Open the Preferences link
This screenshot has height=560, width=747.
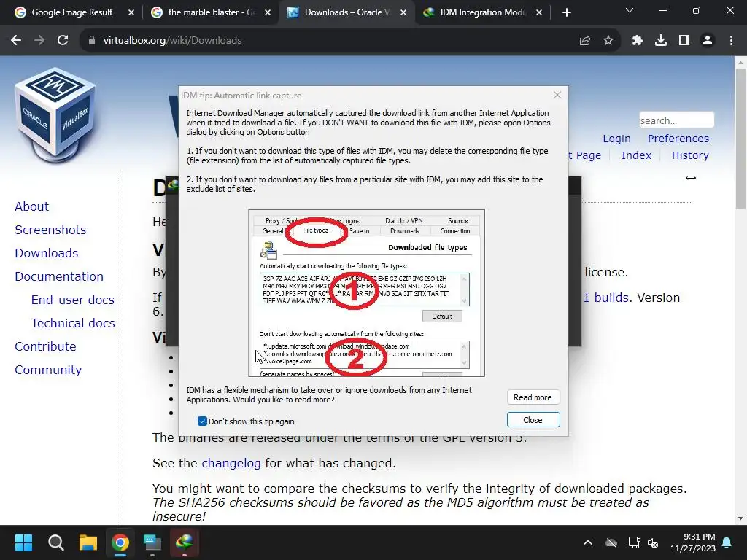point(678,139)
